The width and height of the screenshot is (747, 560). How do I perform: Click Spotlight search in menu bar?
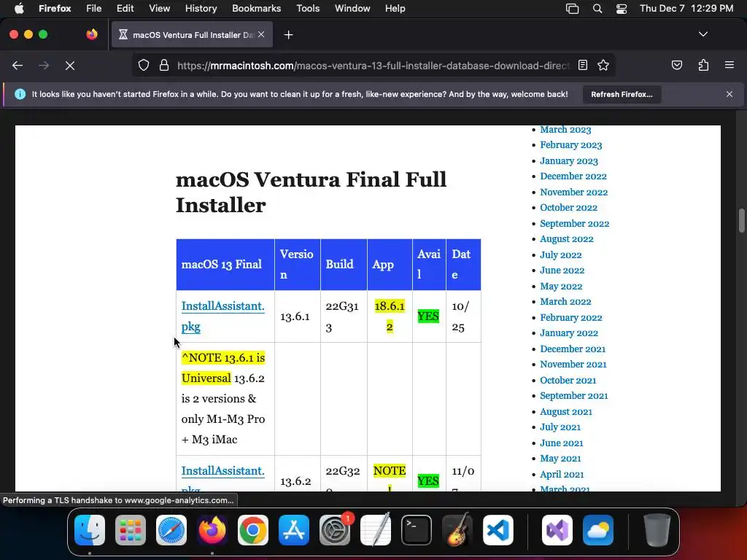click(x=597, y=9)
